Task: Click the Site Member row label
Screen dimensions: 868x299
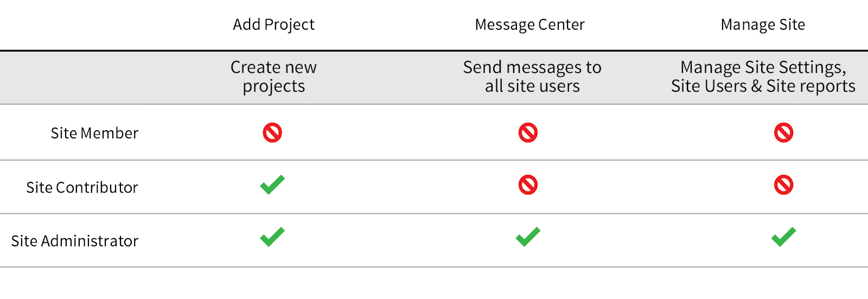Action: pyautogui.click(x=94, y=133)
